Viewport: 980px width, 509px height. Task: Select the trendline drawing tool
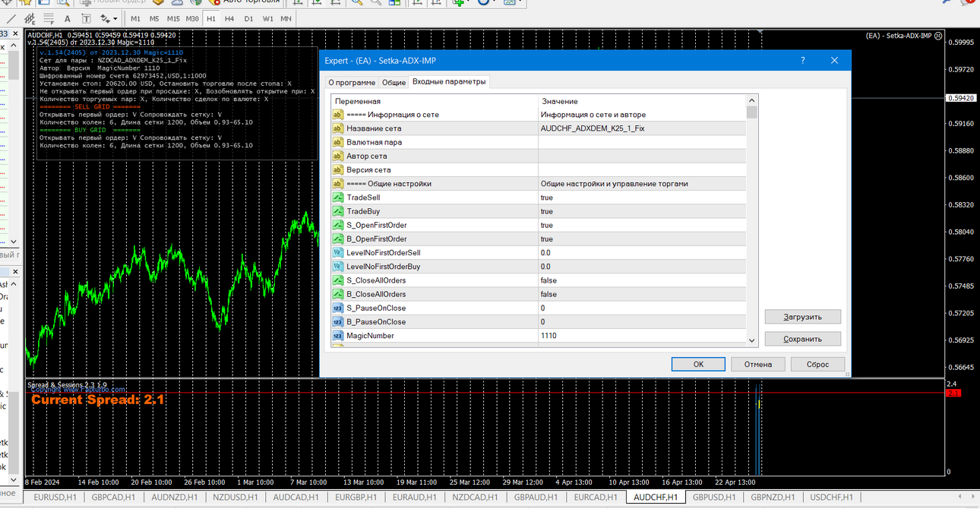point(11,18)
